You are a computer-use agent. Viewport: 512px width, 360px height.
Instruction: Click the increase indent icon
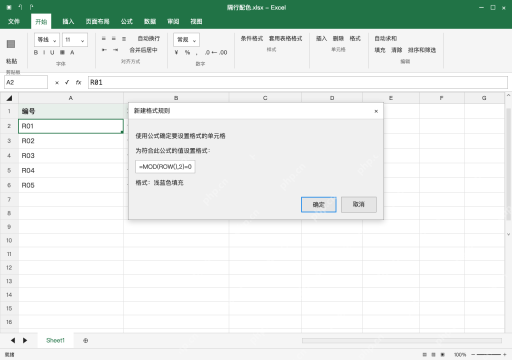(x=115, y=50)
